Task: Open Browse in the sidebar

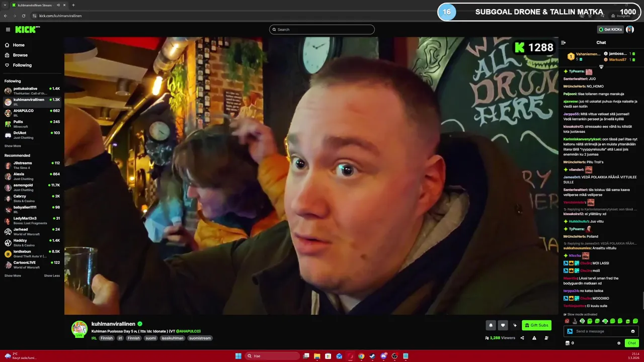Action: 20,55
